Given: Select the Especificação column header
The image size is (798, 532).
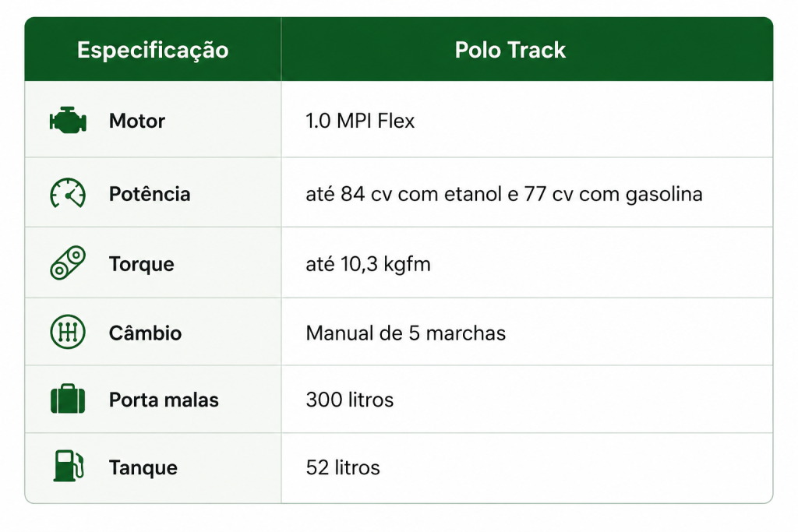Looking at the screenshot, I should (x=153, y=50).
